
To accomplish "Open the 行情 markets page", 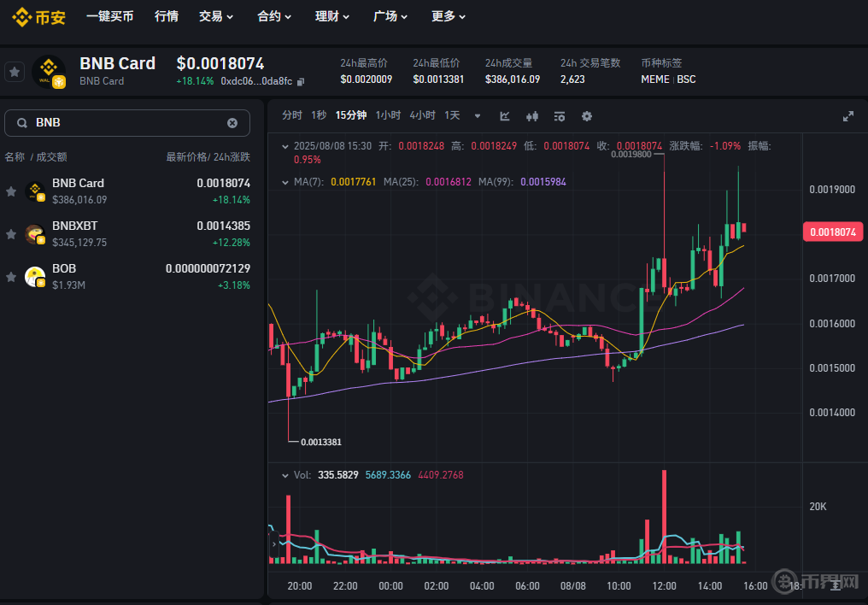I will (x=166, y=16).
